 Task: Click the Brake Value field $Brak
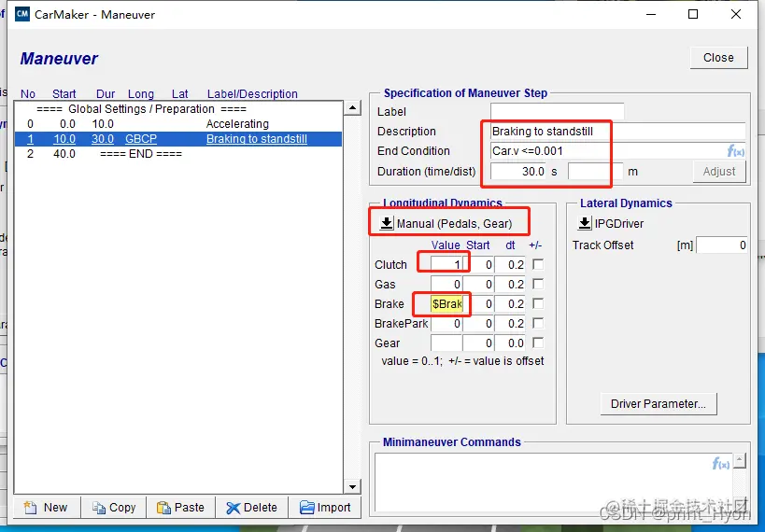(x=446, y=303)
